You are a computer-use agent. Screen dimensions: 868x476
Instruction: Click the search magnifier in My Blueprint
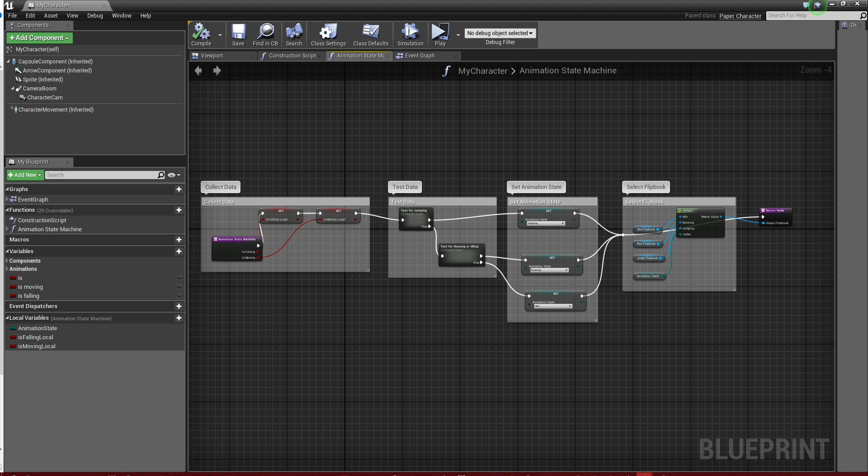pyautogui.click(x=161, y=175)
